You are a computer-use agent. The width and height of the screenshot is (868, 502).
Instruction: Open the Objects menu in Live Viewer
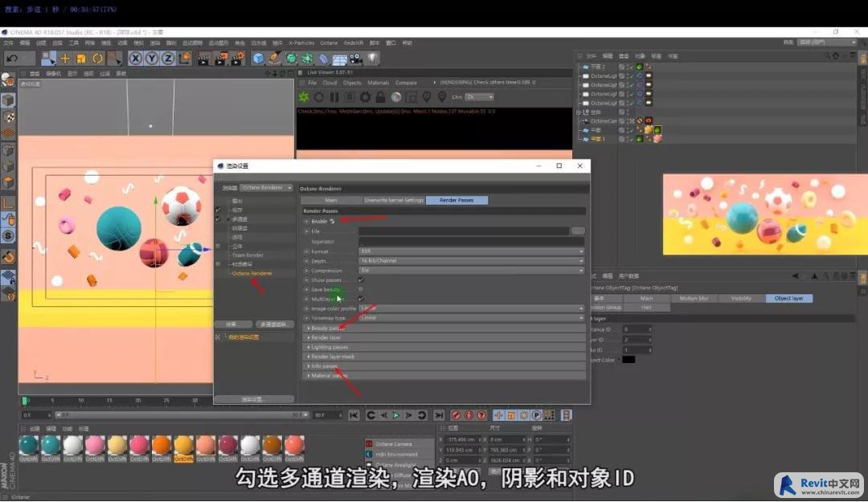(x=352, y=83)
